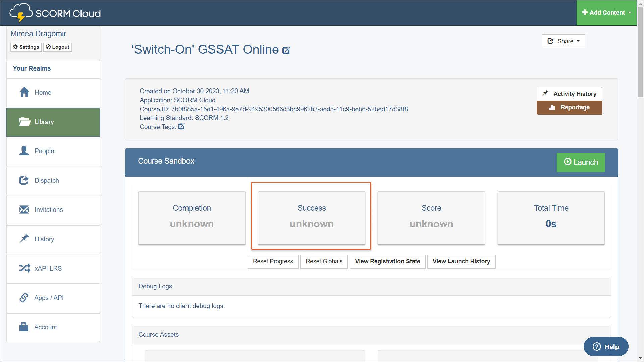The height and width of the screenshot is (362, 644).
Task: Edit course tags via pencil icon
Action: [181, 127]
